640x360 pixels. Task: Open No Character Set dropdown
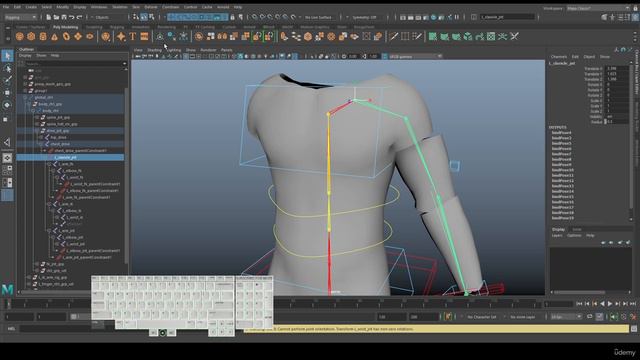click(483, 317)
